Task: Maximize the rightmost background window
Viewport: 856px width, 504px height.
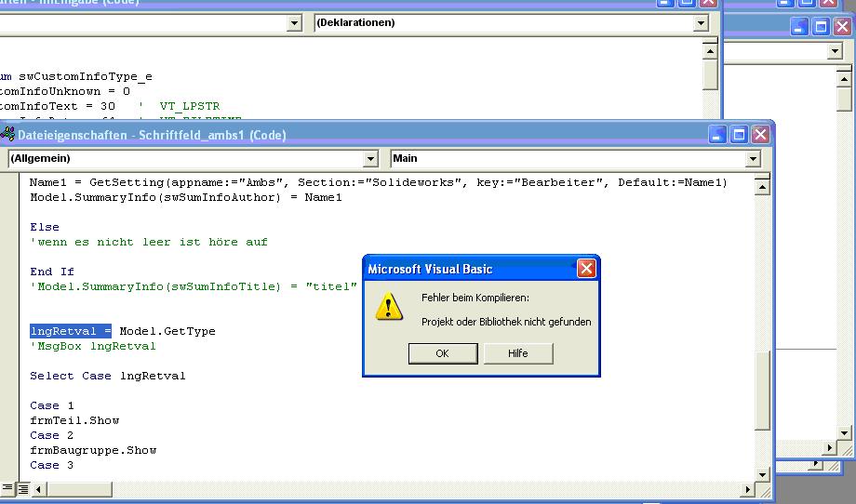Action: click(x=821, y=26)
